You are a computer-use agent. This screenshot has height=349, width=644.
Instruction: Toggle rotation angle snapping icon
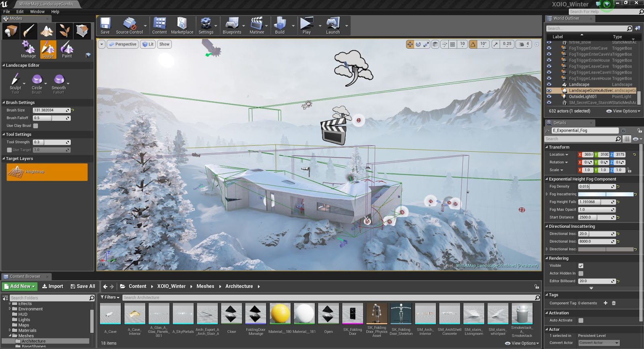point(473,44)
